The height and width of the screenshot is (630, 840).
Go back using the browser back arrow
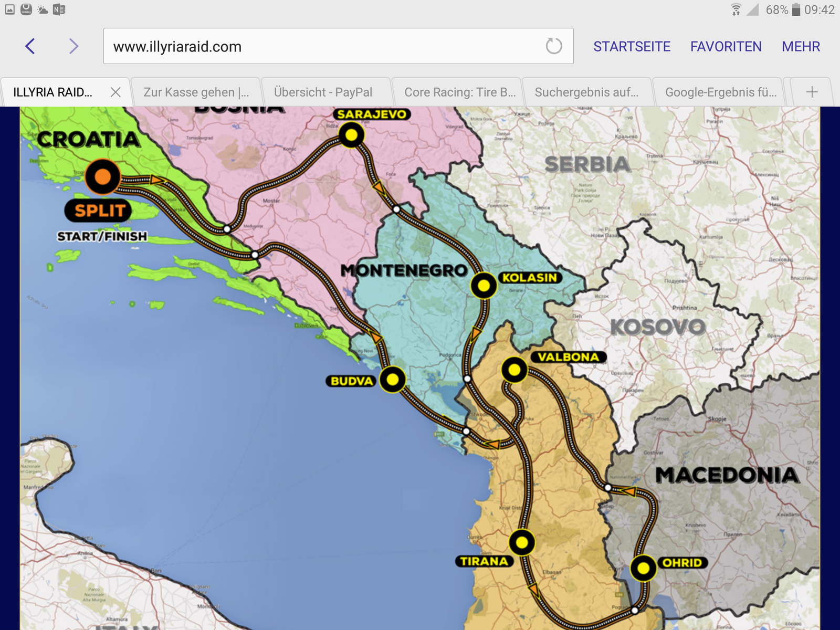30,46
